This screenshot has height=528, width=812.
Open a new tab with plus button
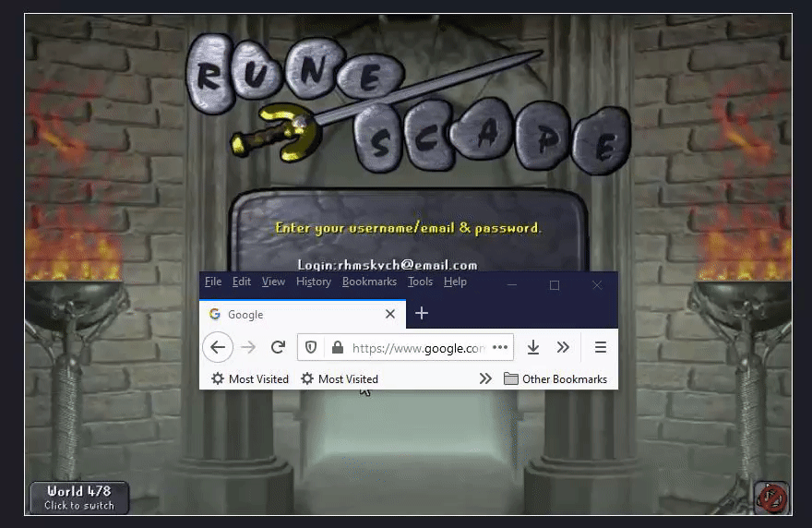click(x=422, y=313)
